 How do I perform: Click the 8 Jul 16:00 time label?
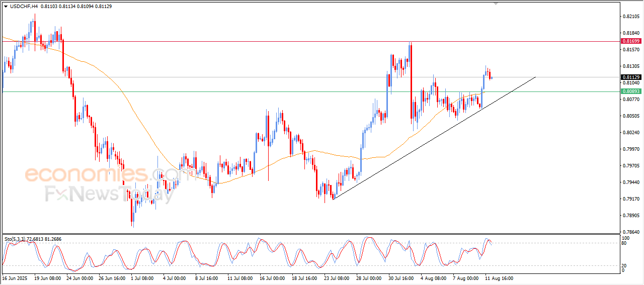(208, 278)
